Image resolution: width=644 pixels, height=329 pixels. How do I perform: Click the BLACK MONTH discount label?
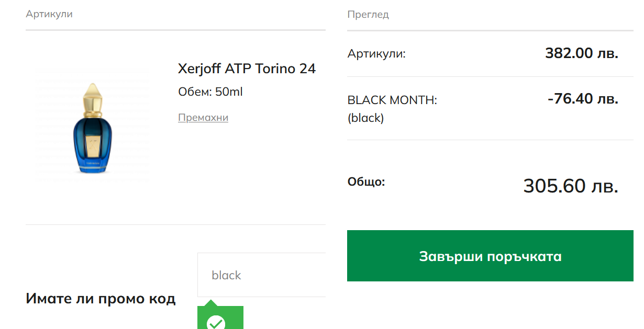click(x=392, y=100)
